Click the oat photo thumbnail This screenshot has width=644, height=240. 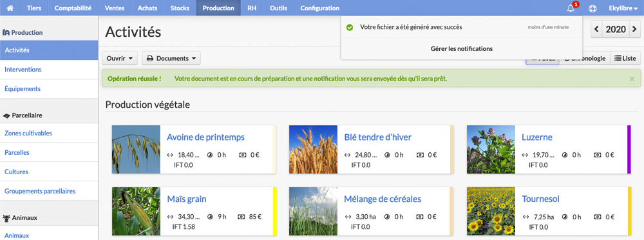(x=136, y=150)
